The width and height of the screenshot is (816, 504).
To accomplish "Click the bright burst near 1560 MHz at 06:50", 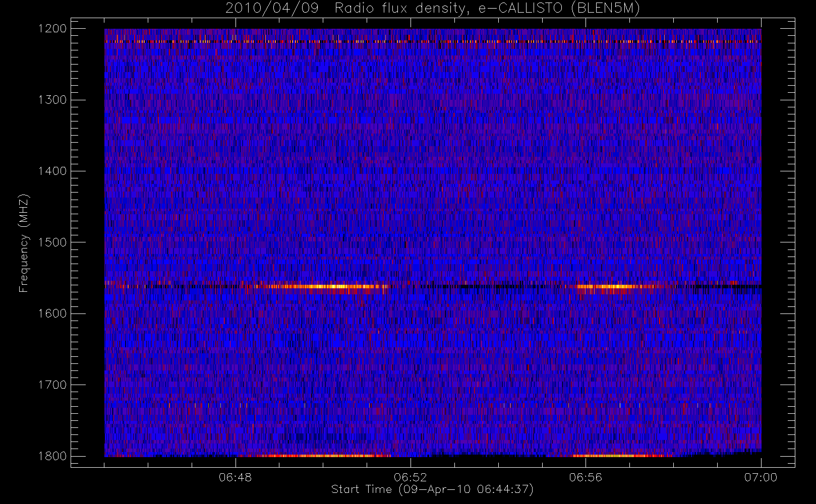I will pyautogui.click(x=323, y=287).
